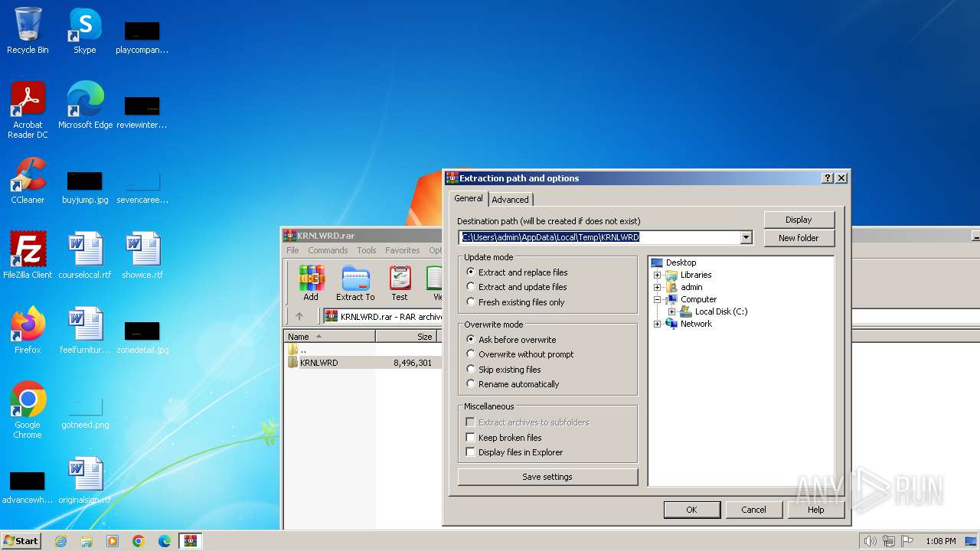Image resolution: width=980 pixels, height=551 pixels.
Task: Select the gotneed.png desktop file
Action: coord(85,413)
